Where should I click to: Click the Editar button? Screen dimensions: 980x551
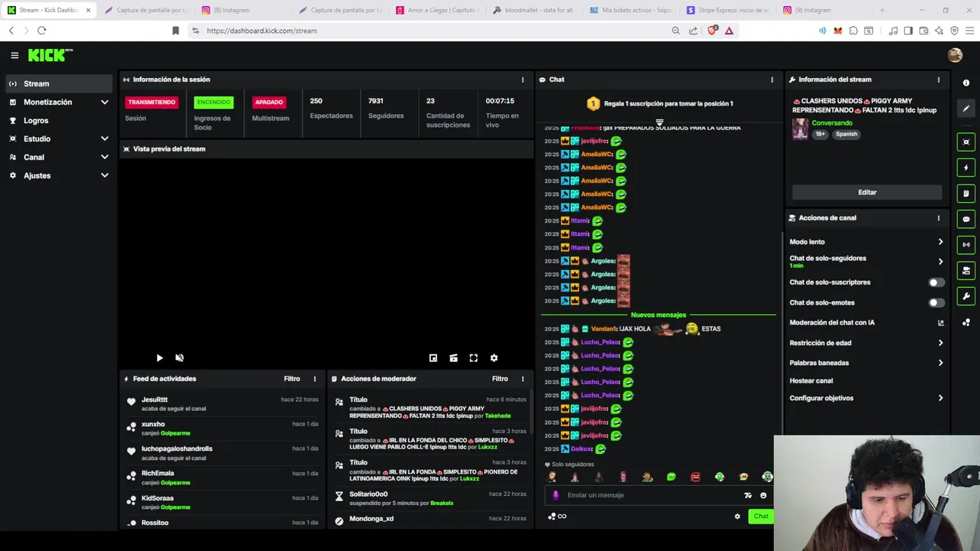pyautogui.click(x=867, y=193)
